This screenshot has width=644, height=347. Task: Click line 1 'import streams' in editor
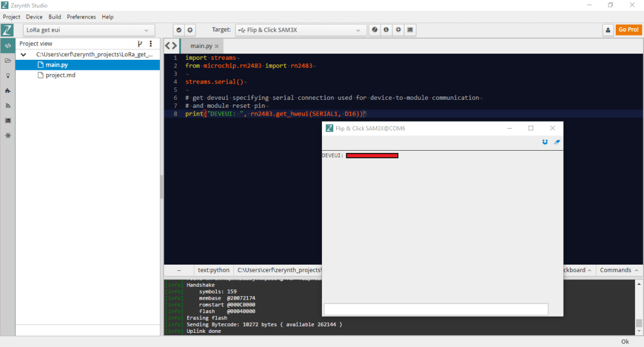[x=211, y=58]
